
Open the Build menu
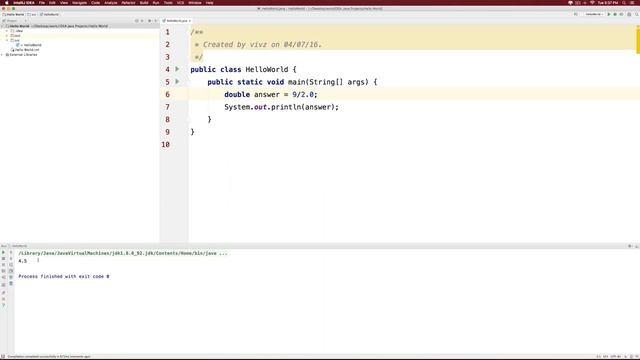[x=144, y=2]
